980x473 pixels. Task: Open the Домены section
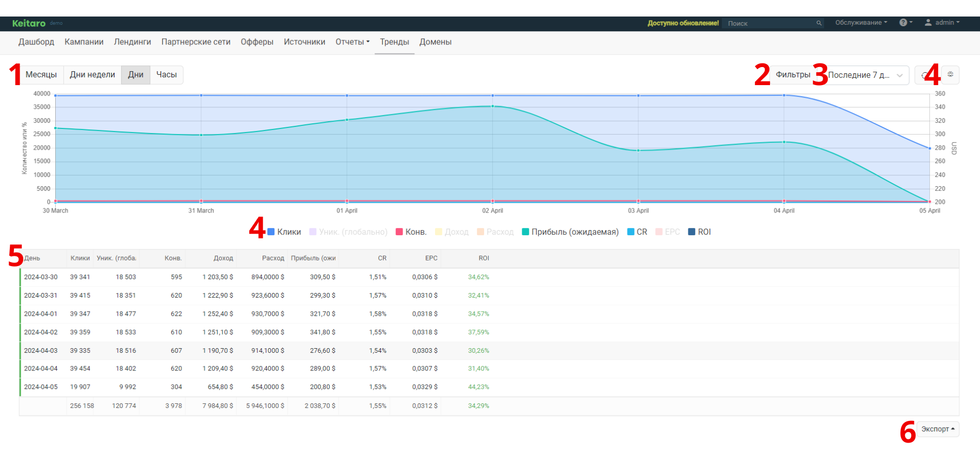pos(436,42)
